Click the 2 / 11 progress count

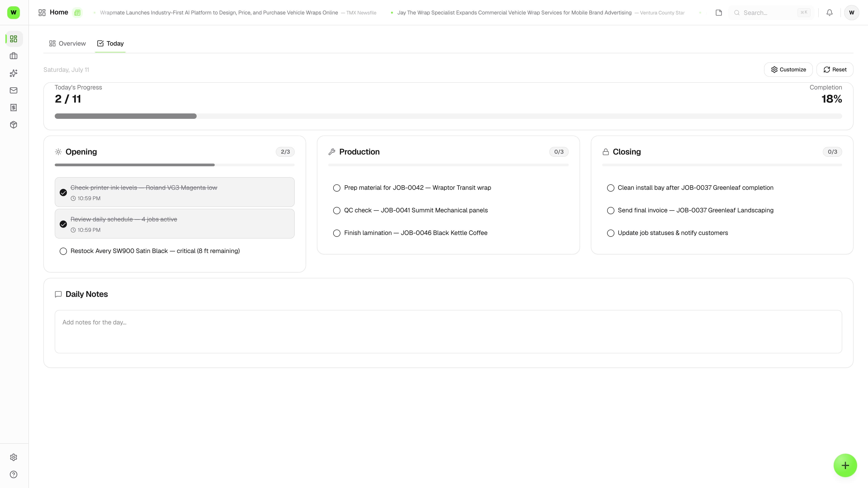click(x=68, y=99)
